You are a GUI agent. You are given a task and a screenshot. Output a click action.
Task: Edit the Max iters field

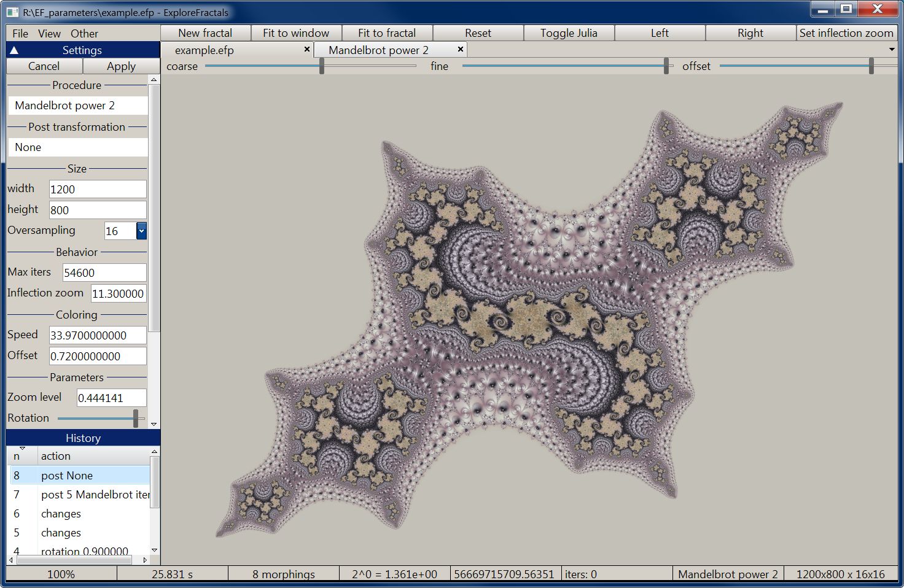click(x=103, y=272)
